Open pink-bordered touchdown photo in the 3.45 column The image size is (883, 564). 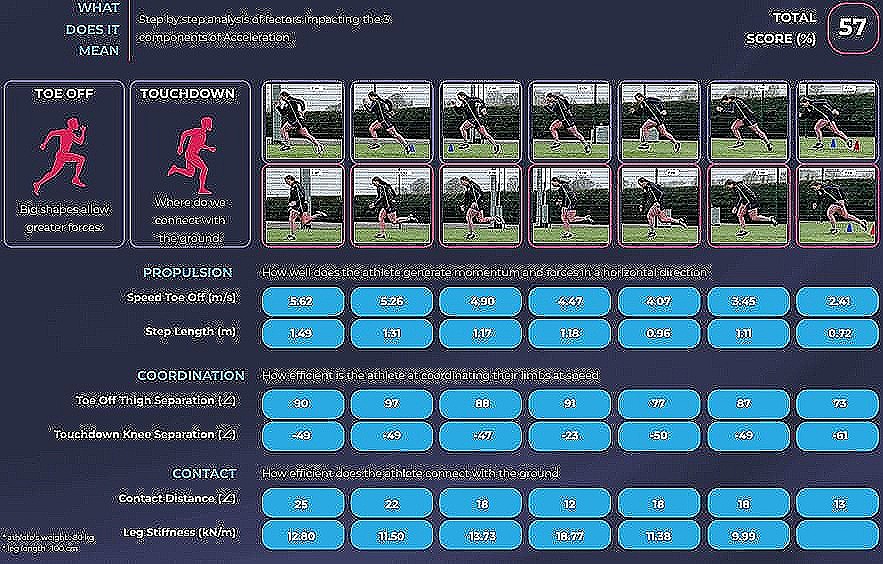[748, 205]
